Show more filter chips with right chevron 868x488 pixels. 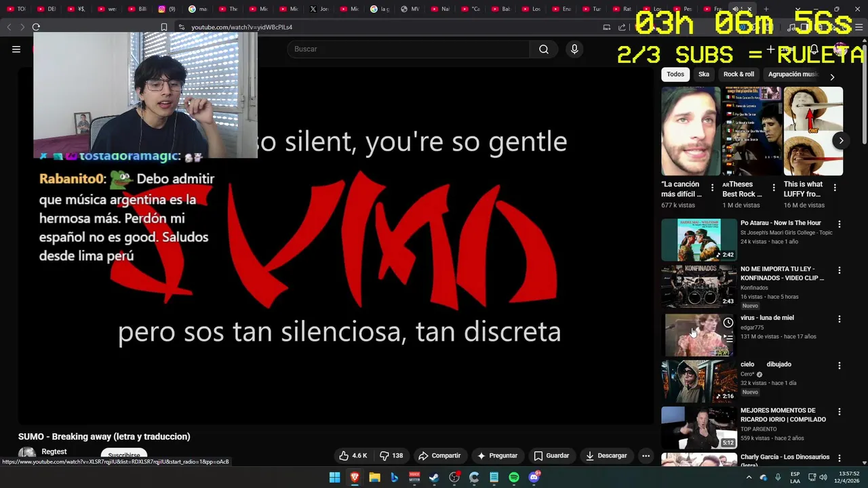click(x=832, y=77)
